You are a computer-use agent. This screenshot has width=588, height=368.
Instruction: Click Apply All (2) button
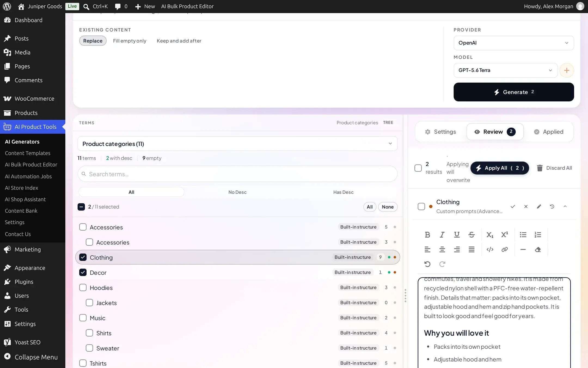coord(500,168)
